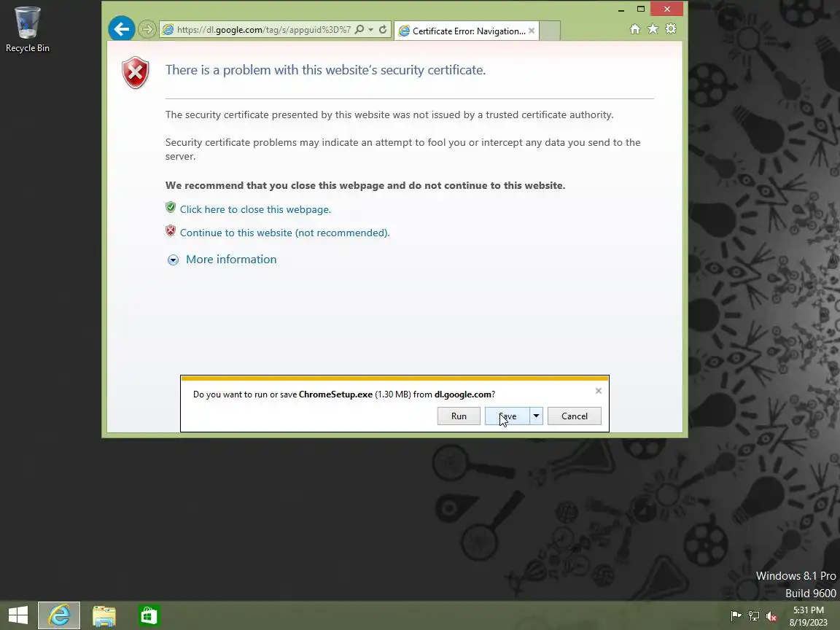840x630 pixels.
Task: Open Action Center flag icon
Action: 736,616
